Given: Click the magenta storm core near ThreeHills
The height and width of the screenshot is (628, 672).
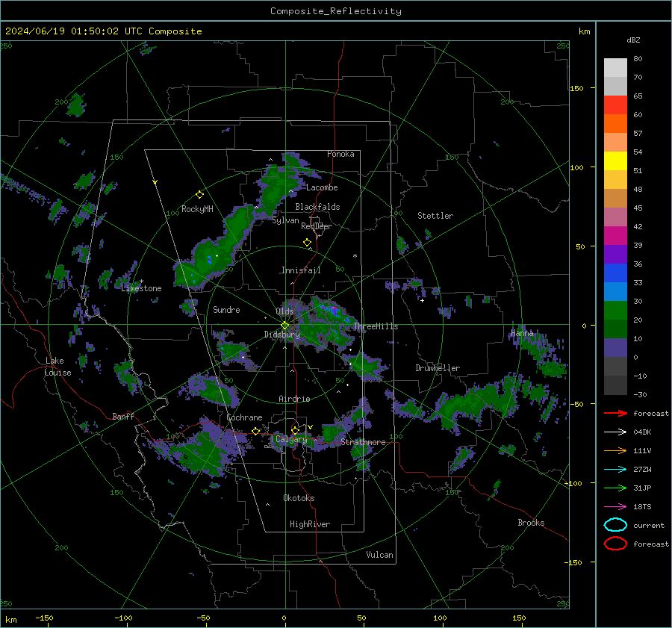Looking at the screenshot, I should coord(334,308).
